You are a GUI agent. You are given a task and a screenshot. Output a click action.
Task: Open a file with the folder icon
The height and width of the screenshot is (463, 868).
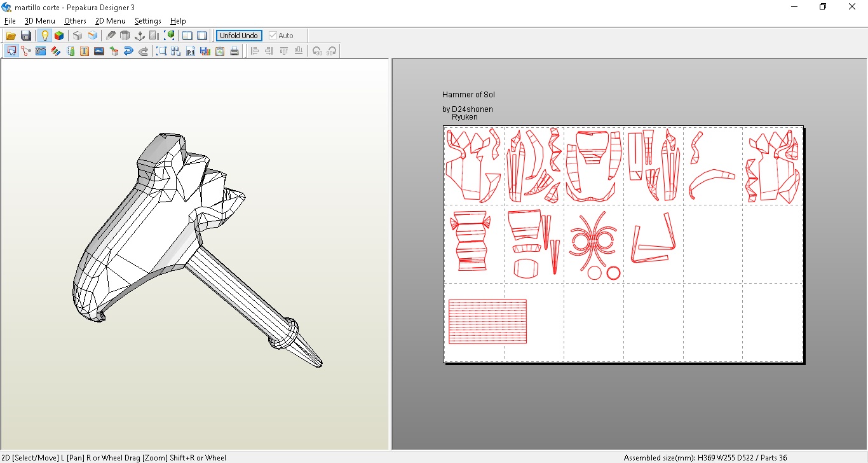(x=11, y=36)
